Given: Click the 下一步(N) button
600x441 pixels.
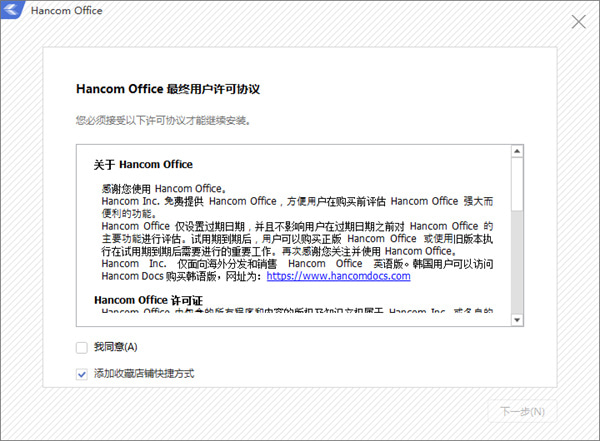Looking at the screenshot, I should tap(522, 412).
